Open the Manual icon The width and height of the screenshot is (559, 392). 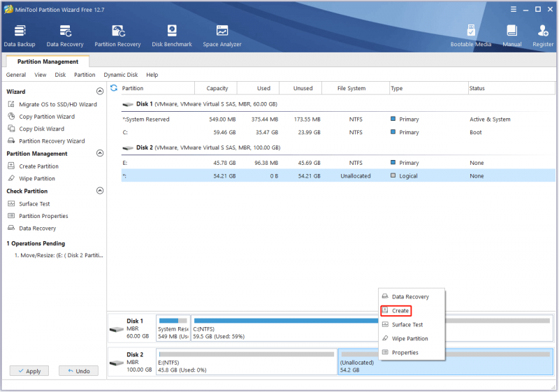tap(512, 36)
